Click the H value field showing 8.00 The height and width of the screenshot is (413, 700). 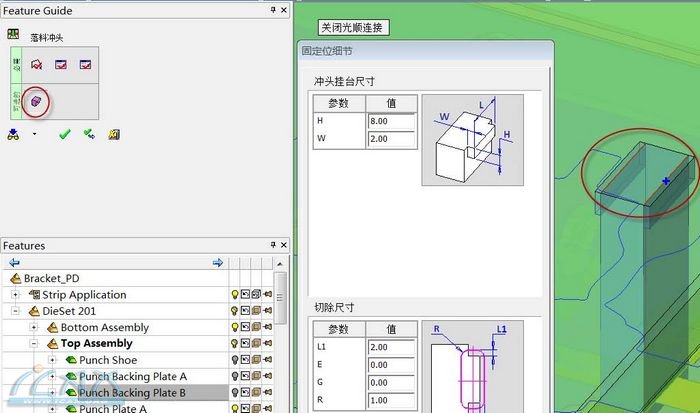click(x=390, y=121)
